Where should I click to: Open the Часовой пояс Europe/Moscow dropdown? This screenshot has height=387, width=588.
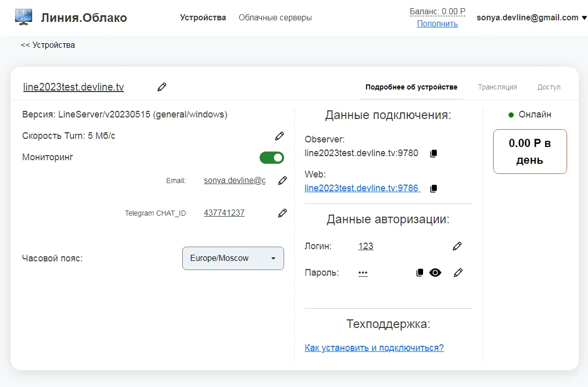pyautogui.click(x=233, y=258)
